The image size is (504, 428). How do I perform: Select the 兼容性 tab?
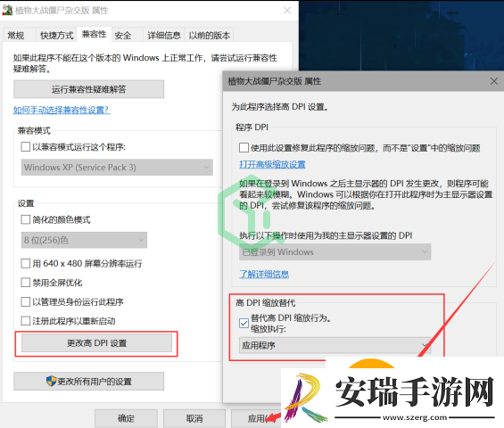click(x=94, y=34)
